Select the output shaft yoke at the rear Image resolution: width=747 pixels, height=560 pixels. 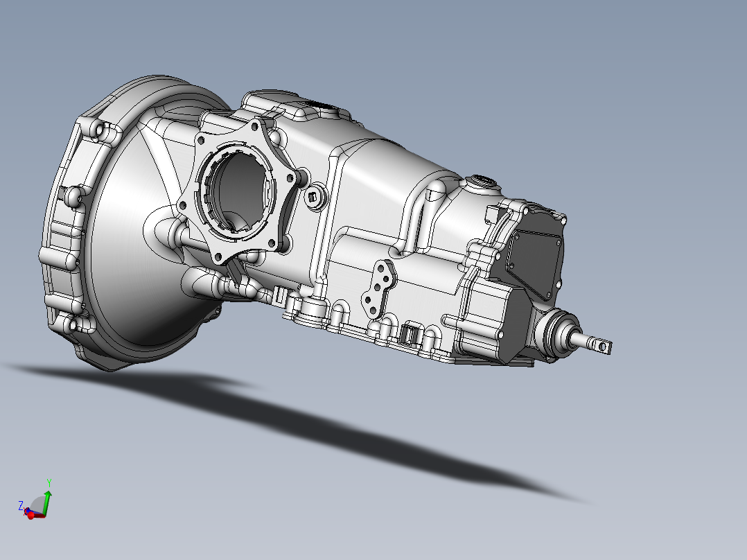point(601,346)
